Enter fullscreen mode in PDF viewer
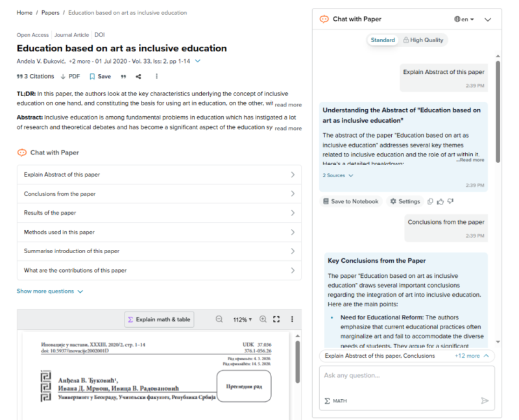519x420 pixels. click(x=276, y=319)
